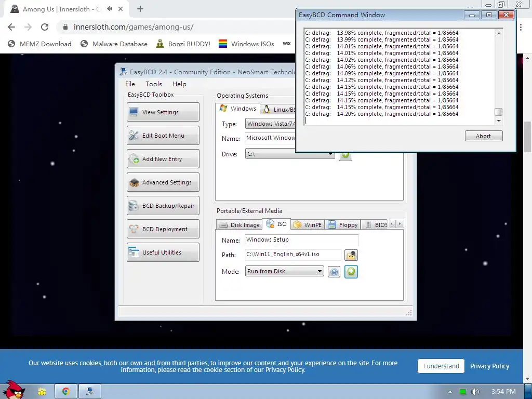View site security lock icon
Screen dimensions: 532x399
pyautogui.click(x=65, y=27)
